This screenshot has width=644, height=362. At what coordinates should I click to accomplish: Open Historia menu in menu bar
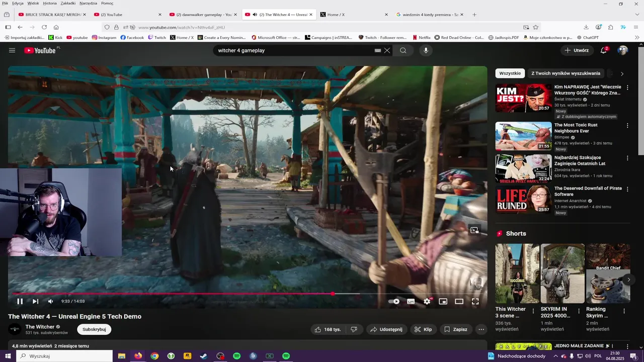(x=50, y=3)
